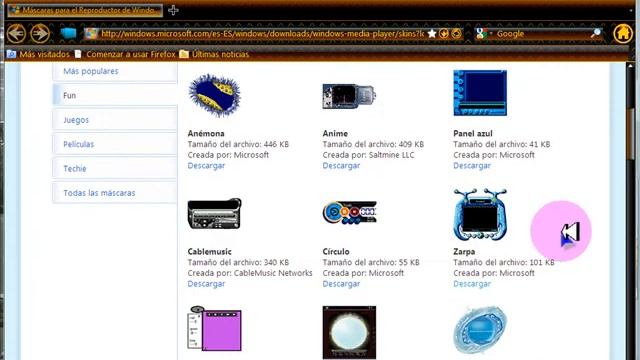640x360 pixels.
Task: Click 'Tamaño del archivo: 446 KB' text
Action: [238, 144]
